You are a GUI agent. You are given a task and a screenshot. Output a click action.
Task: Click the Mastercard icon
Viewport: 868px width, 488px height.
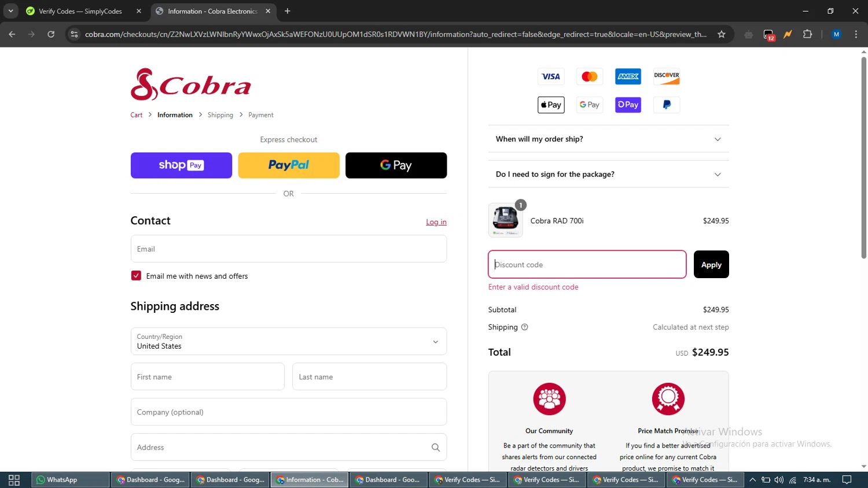coord(590,76)
